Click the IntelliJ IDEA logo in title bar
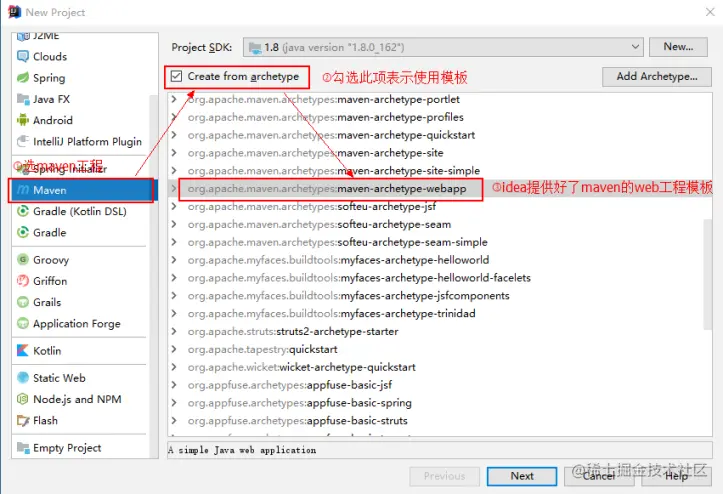Image resolution: width=723 pixels, height=494 pixels. point(14,12)
